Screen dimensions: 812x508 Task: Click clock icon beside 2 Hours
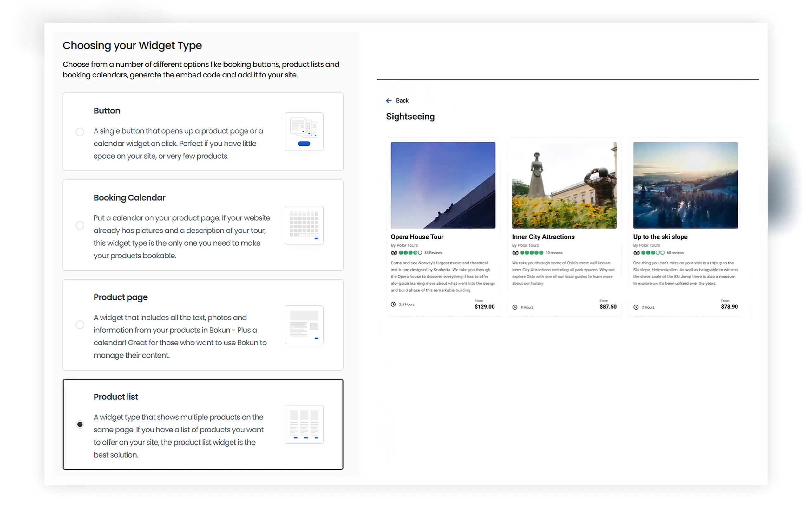coord(636,307)
